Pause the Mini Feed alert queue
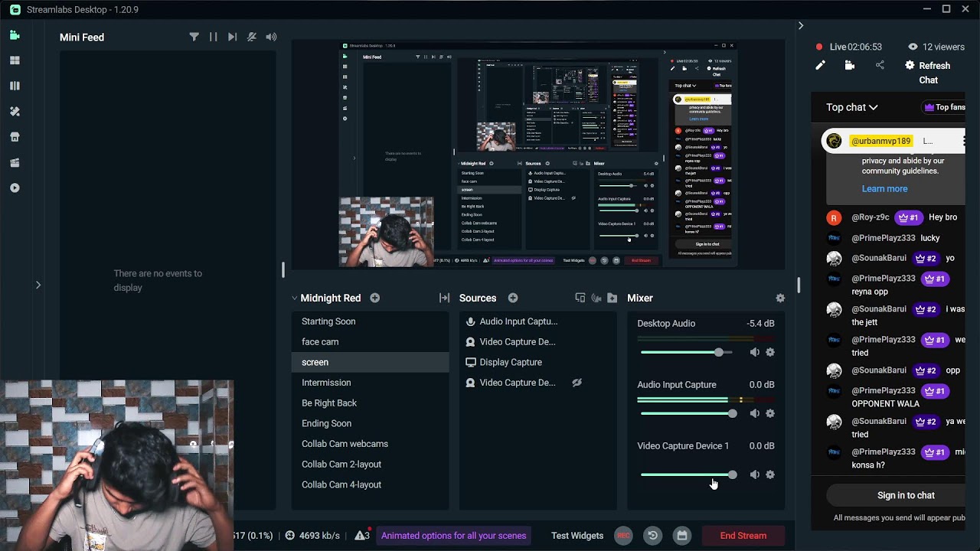Screen dimensions: 980x551 213,37
